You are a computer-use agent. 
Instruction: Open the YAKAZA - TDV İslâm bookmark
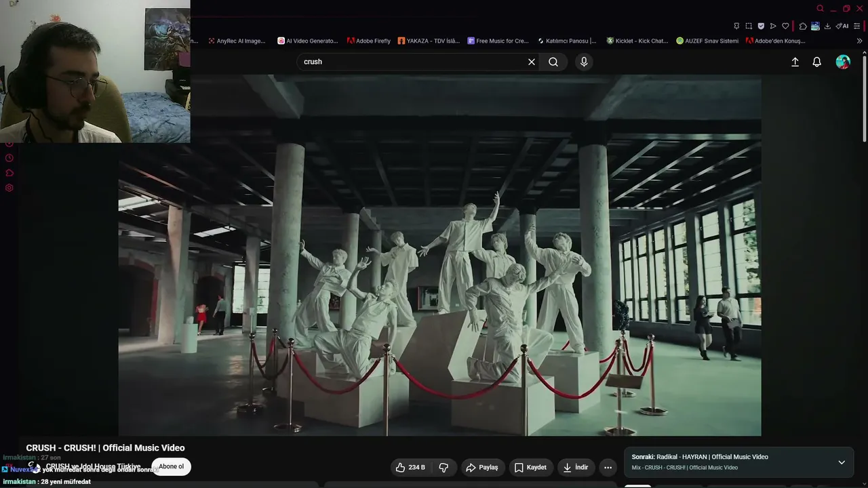(x=429, y=41)
